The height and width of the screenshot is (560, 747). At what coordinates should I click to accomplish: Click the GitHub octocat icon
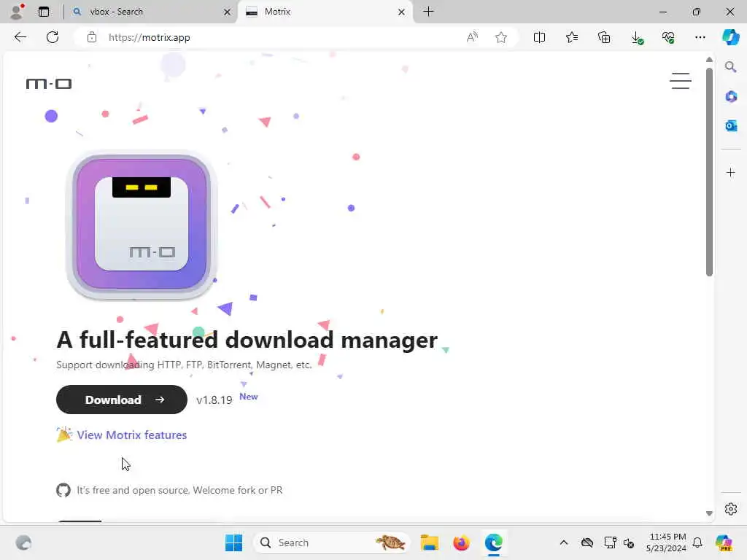coord(63,490)
